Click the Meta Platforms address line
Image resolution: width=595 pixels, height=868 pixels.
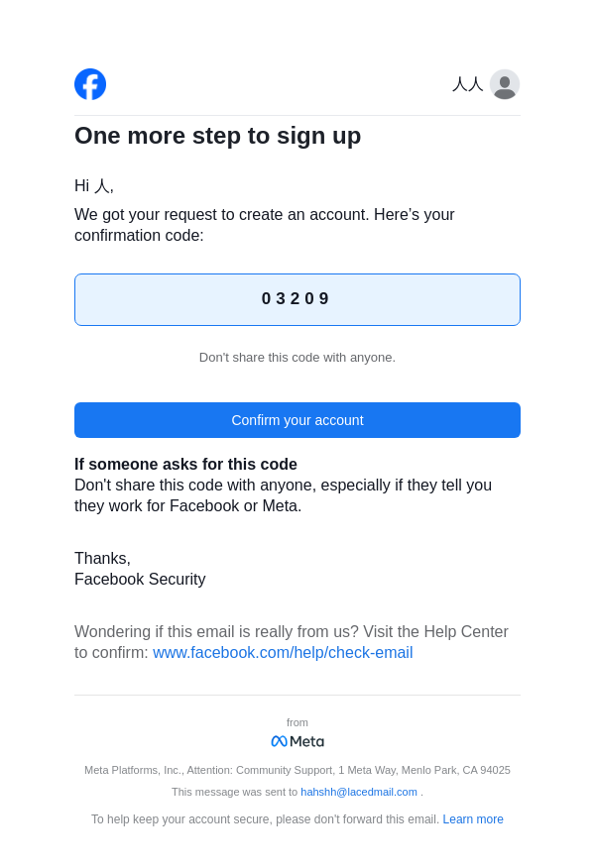click(x=297, y=770)
